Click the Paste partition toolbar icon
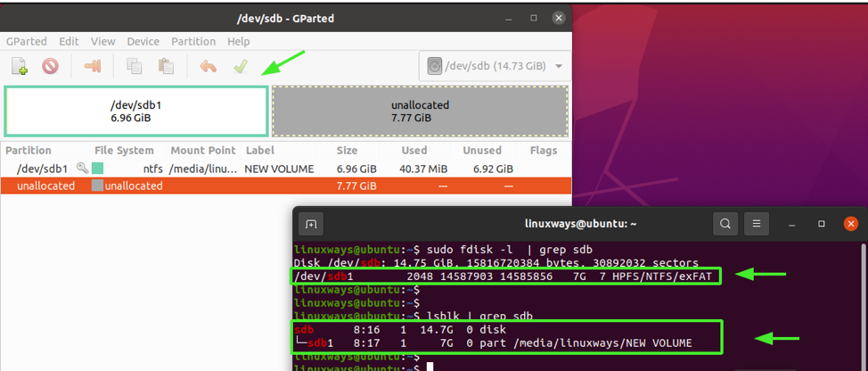 point(166,67)
